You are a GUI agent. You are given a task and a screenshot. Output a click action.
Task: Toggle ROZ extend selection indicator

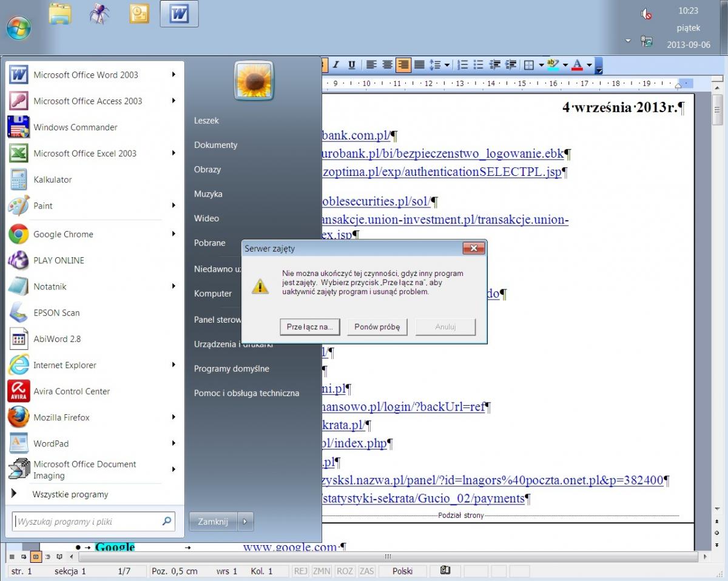coord(345,571)
